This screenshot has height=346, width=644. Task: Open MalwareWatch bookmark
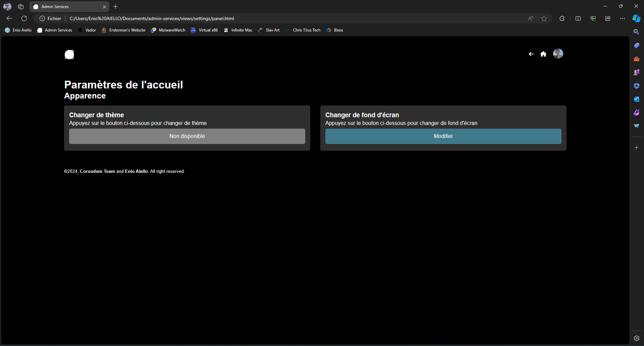coord(168,30)
